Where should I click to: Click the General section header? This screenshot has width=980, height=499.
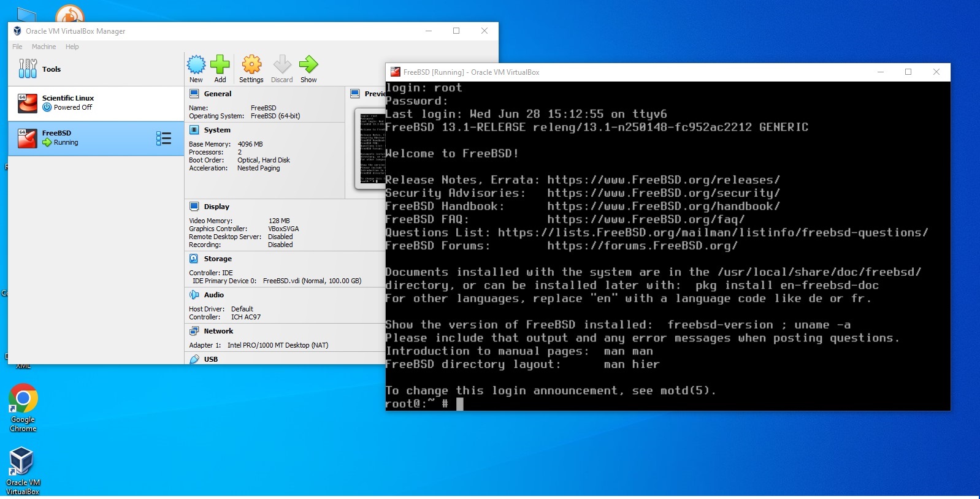217,94
